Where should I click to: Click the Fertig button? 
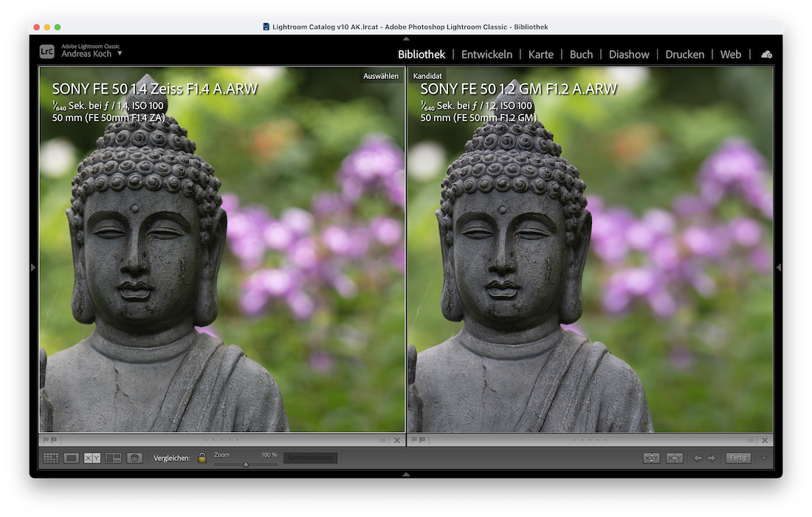[x=738, y=458]
